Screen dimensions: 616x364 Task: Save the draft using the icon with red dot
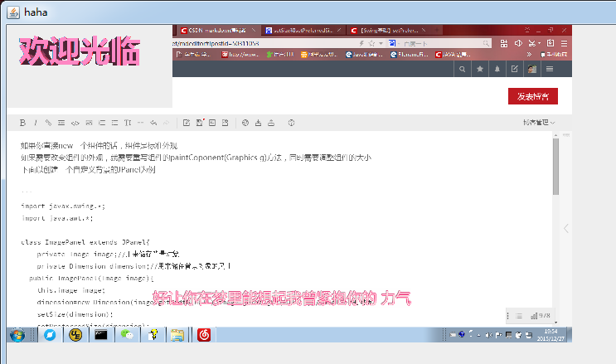pyautogui.click(x=200, y=123)
